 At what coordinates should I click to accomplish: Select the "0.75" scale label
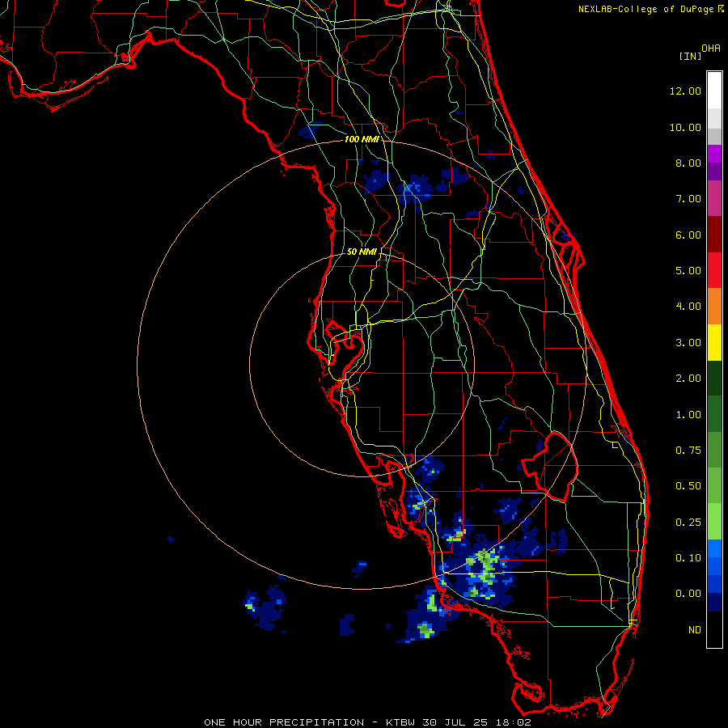coord(688,451)
